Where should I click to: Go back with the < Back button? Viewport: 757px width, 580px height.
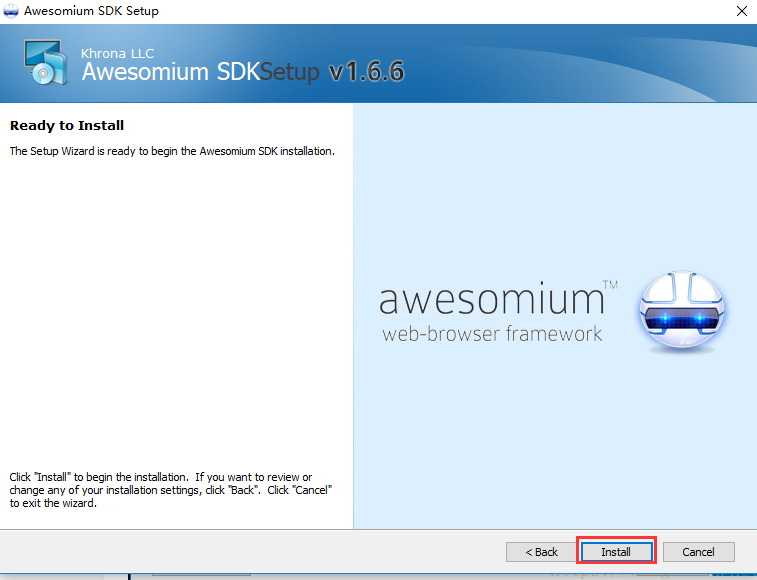click(541, 552)
